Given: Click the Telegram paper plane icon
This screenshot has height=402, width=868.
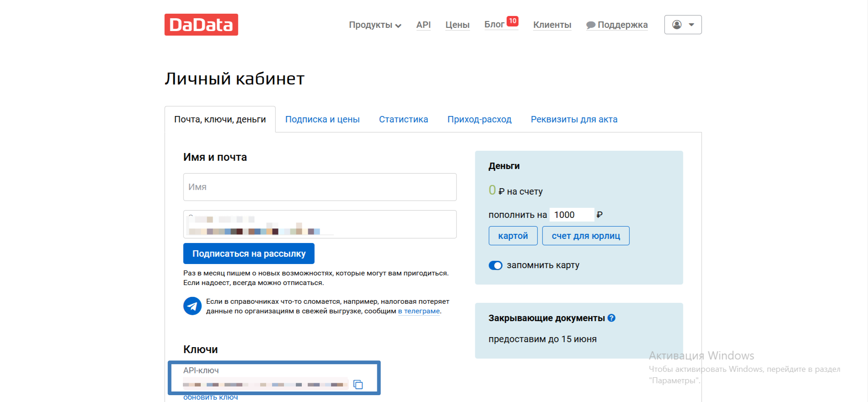Looking at the screenshot, I should click(193, 306).
